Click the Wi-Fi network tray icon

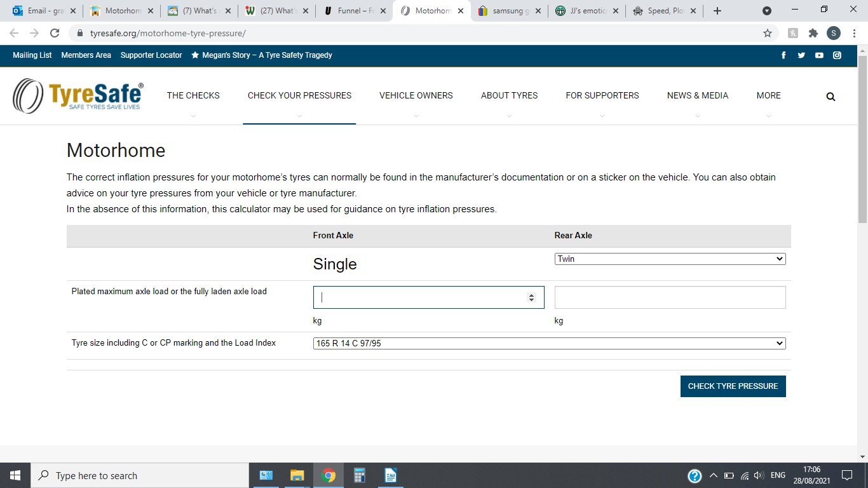click(x=745, y=475)
